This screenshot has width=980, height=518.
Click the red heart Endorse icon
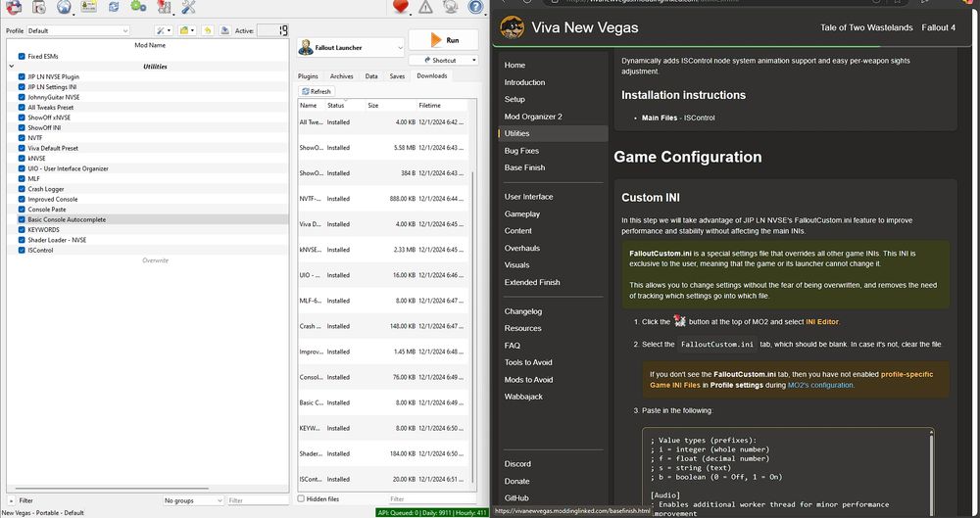(x=401, y=7)
